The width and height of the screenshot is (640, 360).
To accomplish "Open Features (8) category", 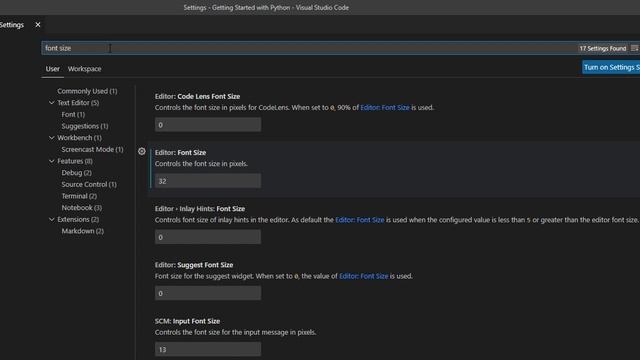I will click(75, 161).
